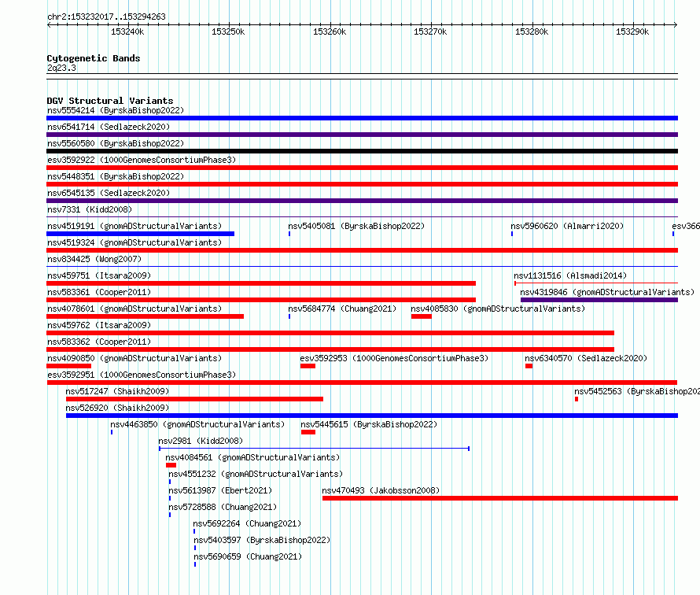This screenshot has width=700, height=595.
Task: Open nsv5405081 (ByrskaBishop2022) label
Action: (x=356, y=226)
